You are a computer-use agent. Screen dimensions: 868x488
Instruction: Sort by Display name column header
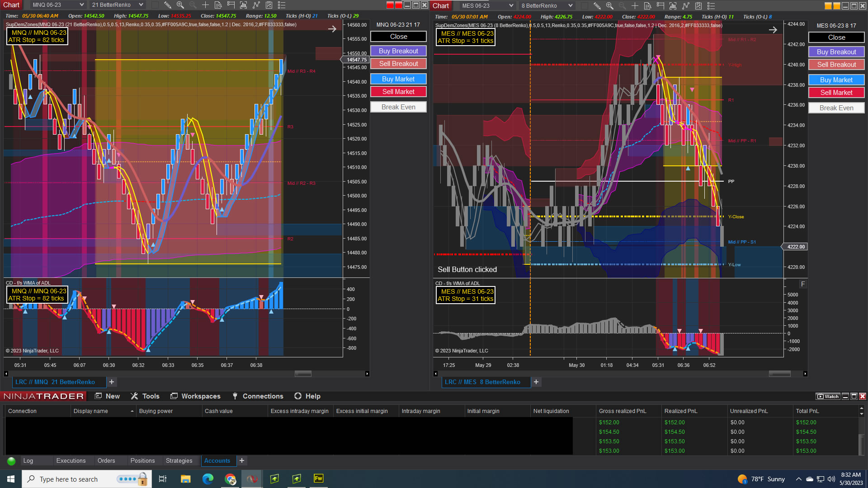coord(104,411)
